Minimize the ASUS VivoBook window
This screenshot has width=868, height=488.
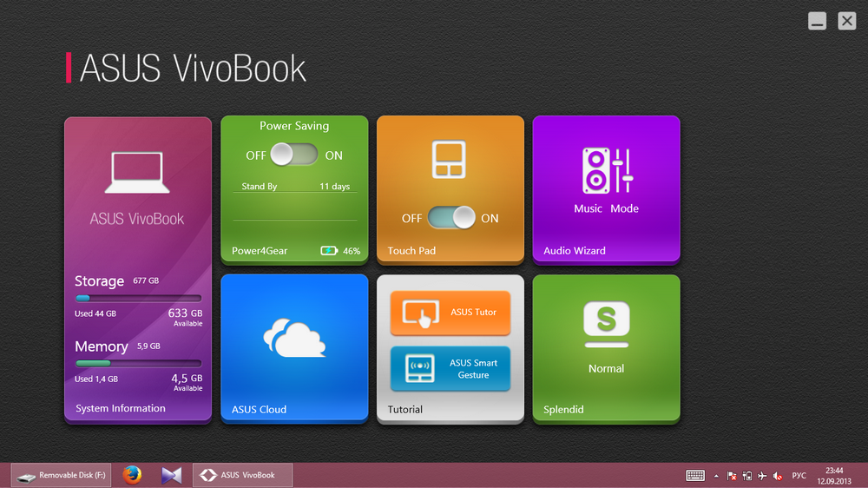click(x=817, y=21)
